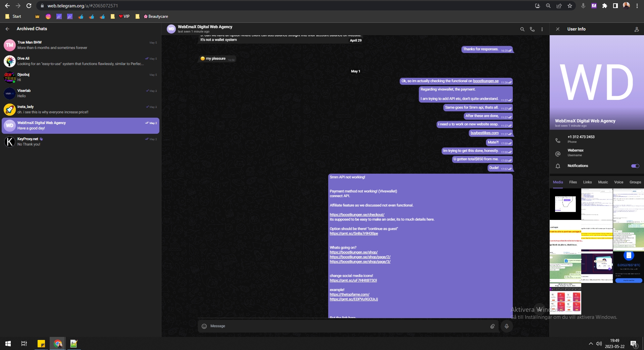Open the Start bookmark folder

click(13, 16)
